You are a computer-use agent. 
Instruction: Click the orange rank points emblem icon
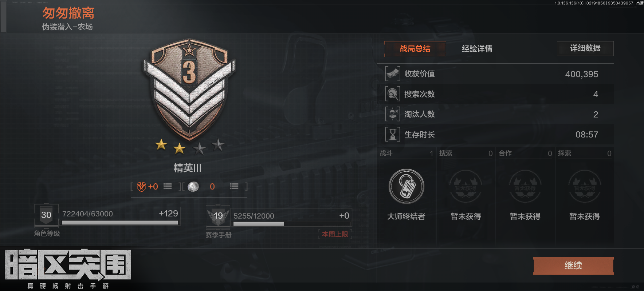coord(141,187)
